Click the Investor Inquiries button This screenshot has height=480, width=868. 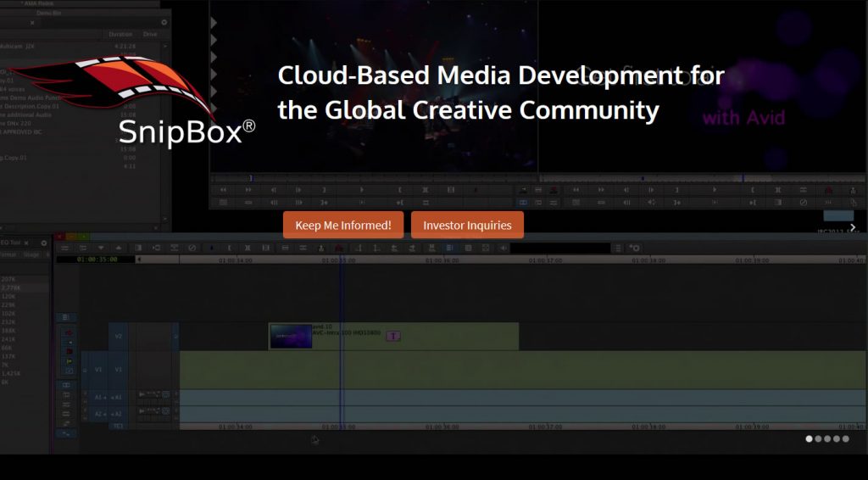tap(467, 226)
